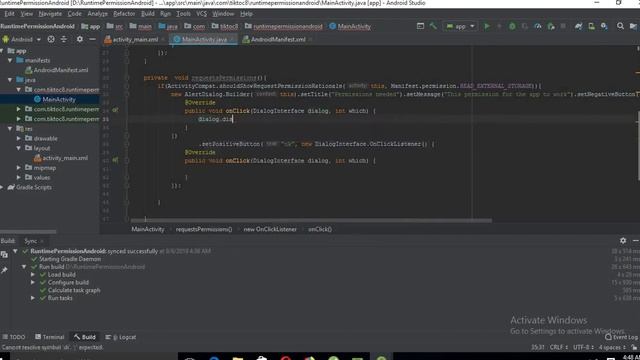Open the TODO tool window
Viewport: 640px width, 360px height.
14,337
